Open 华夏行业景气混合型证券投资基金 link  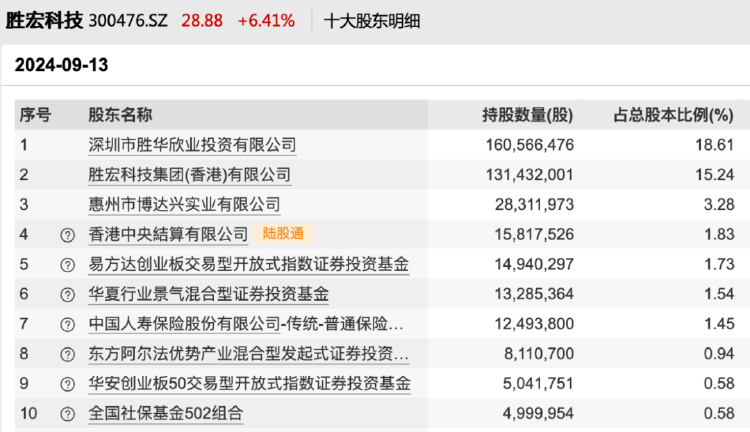(x=209, y=294)
